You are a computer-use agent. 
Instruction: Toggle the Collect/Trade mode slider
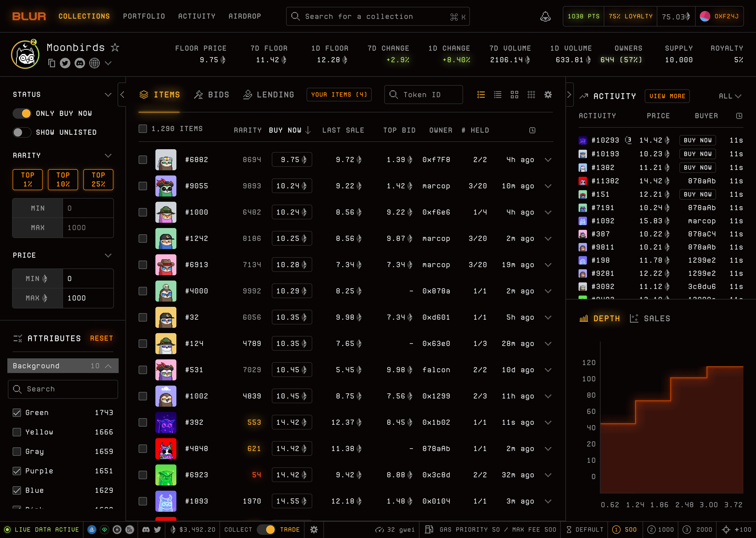coord(266,529)
